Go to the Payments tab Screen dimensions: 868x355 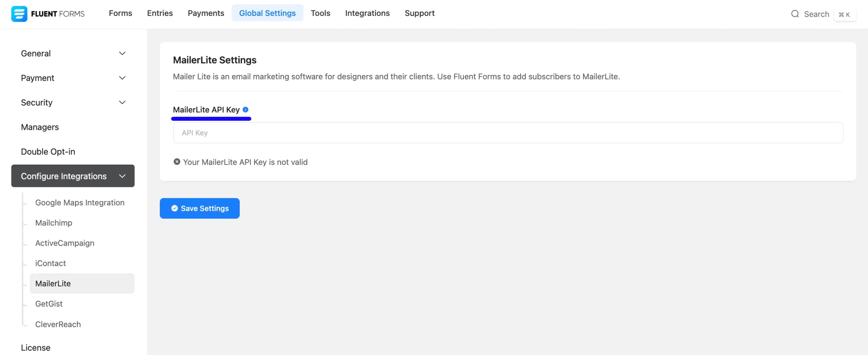coord(206,13)
